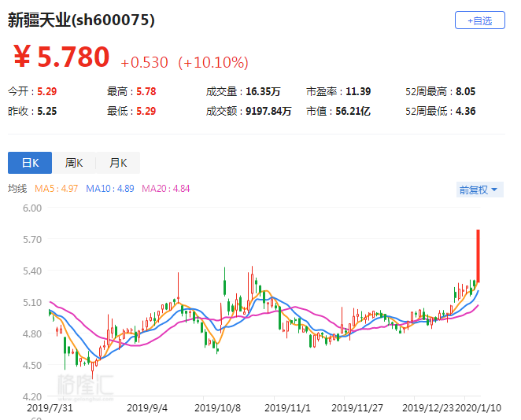Select the 5.10 price axis label
521x420 pixels.
tap(32, 303)
